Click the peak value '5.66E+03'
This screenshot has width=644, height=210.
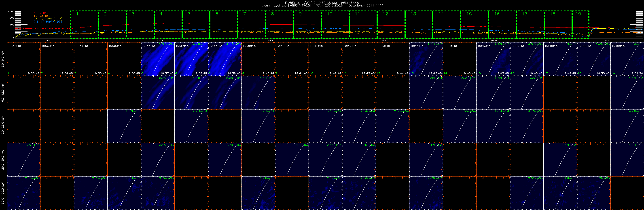636,78
